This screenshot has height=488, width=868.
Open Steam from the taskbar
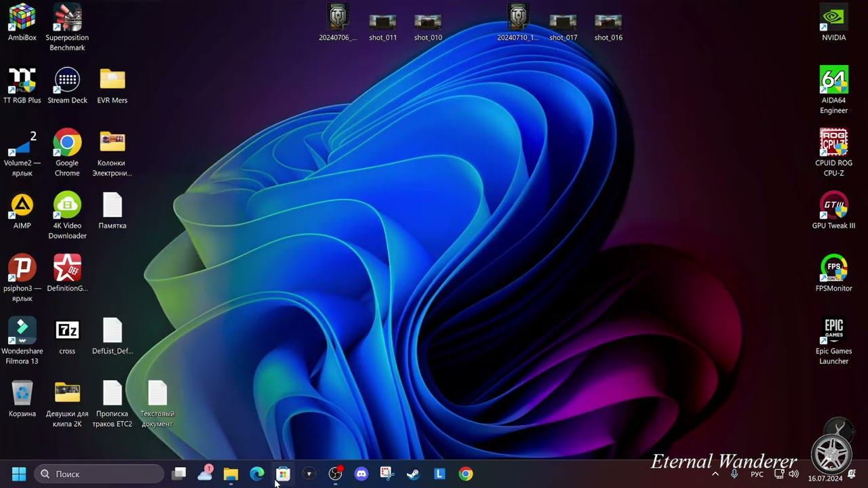pyautogui.click(x=413, y=474)
